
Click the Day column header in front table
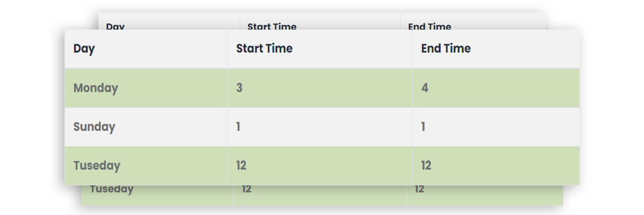[84, 49]
